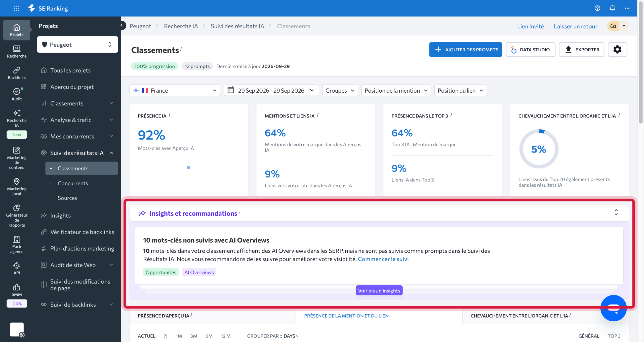This screenshot has height=342, width=644.
Task: Open the help question mark icon
Action: (597, 8)
